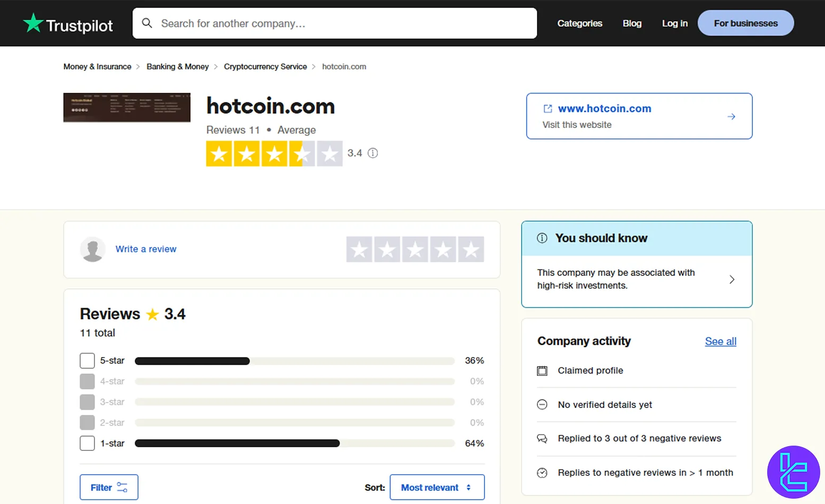
Task: Click the reply time clock icon
Action: pos(542,473)
